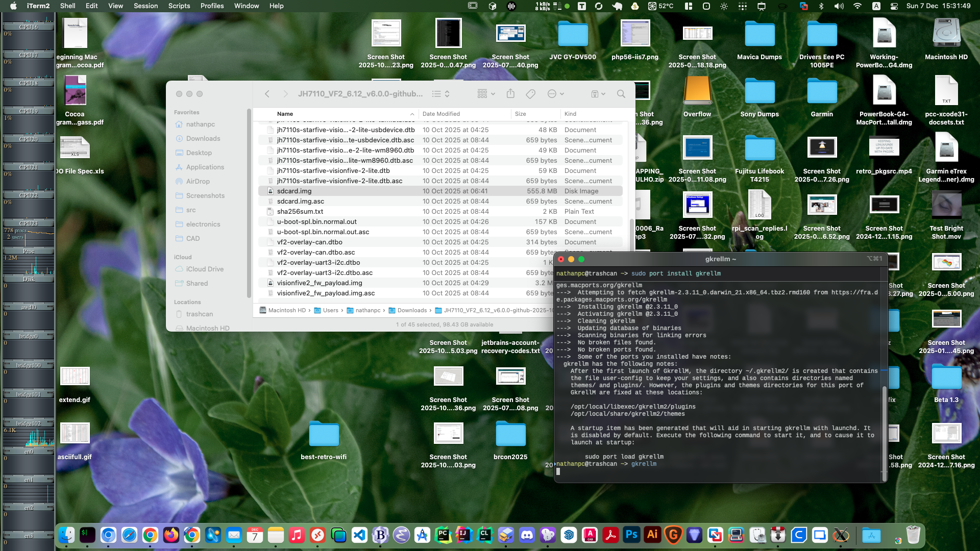Open Finder search magnifier icon

pos(621,94)
